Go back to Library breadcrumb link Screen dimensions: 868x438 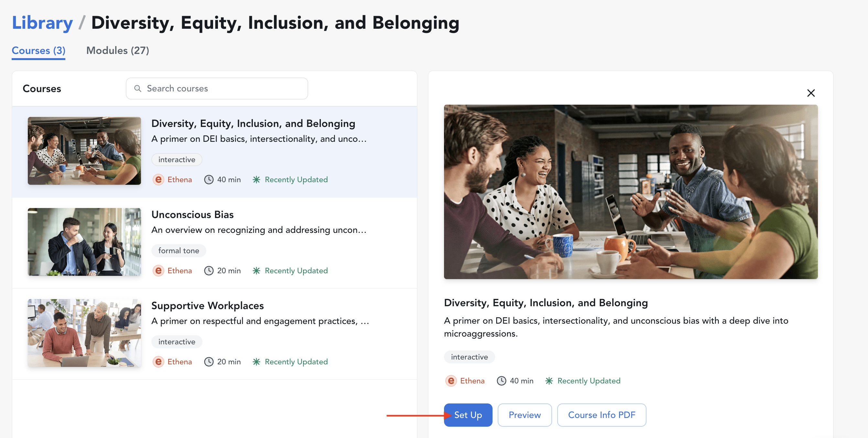(42, 23)
